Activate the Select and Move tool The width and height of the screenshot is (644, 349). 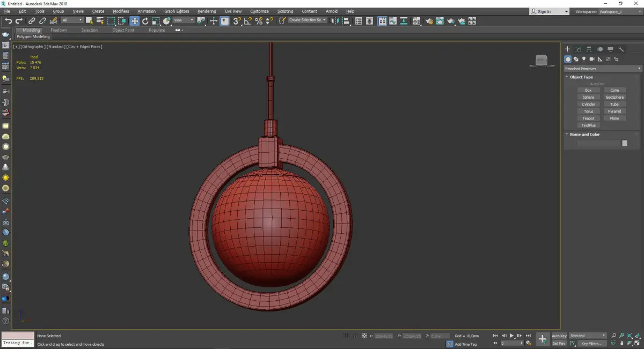pos(134,21)
